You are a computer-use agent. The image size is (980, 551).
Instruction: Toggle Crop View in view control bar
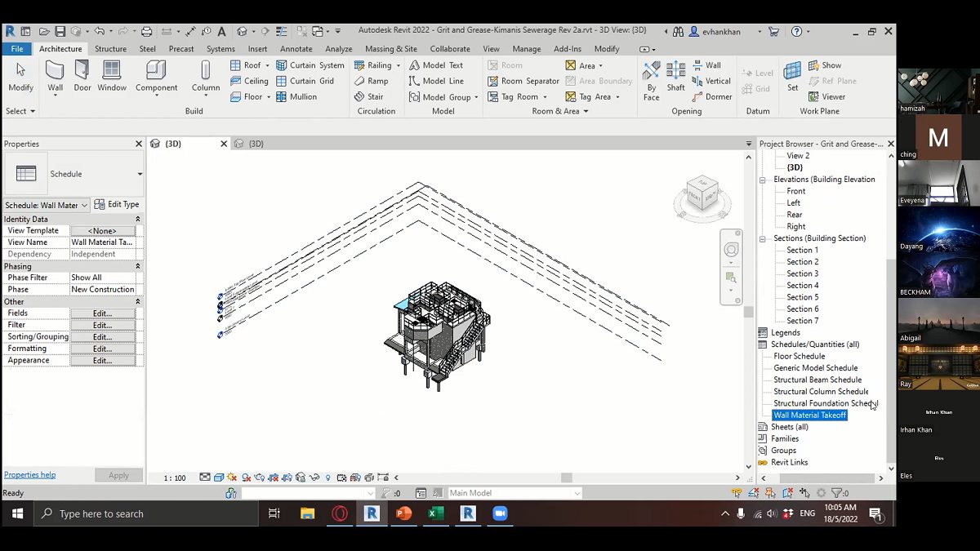click(x=273, y=478)
